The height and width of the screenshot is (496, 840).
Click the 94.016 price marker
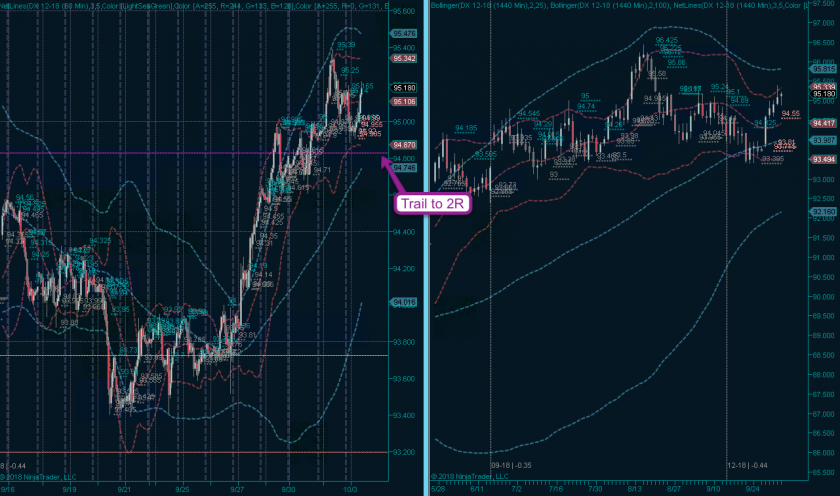click(x=404, y=303)
